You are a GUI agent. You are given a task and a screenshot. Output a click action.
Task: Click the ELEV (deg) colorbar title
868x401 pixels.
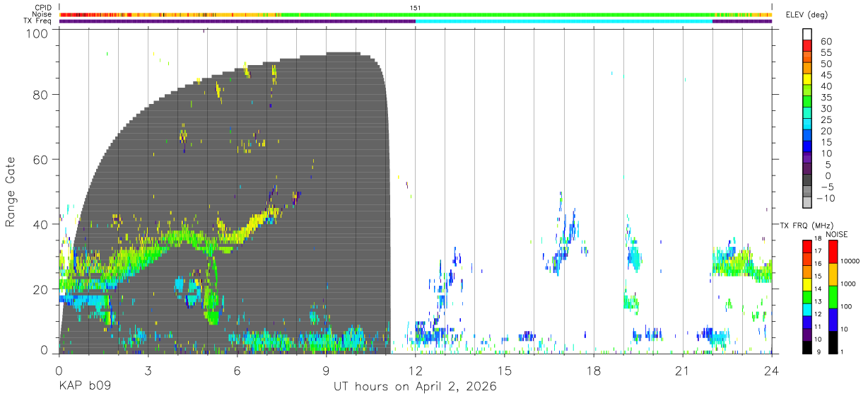[x=807, y=15]
